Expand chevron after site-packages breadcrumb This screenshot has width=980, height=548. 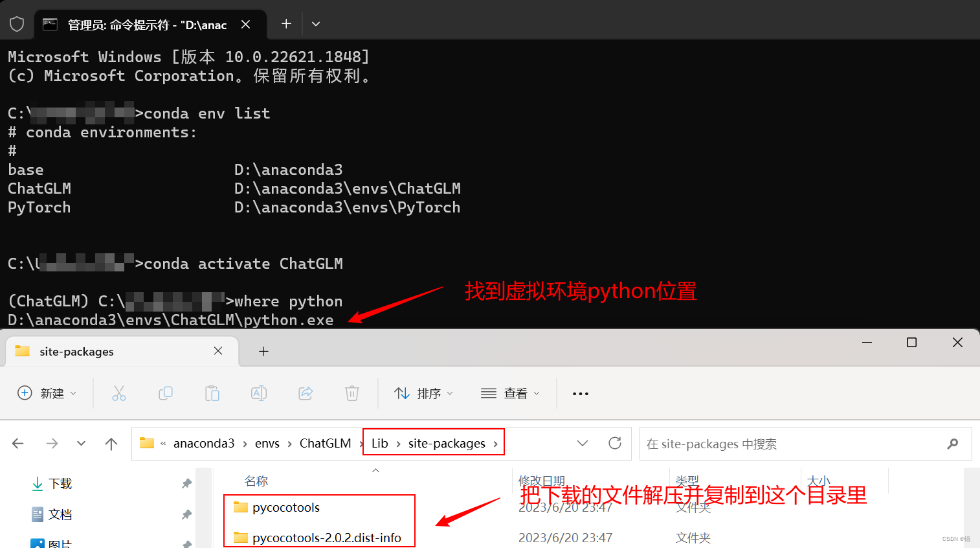click(496, 444)
